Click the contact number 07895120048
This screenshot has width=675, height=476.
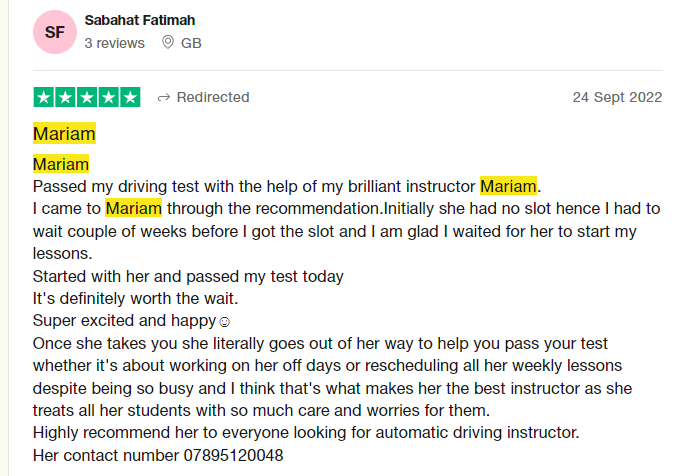pyautogui.click(x=234, y=455)
